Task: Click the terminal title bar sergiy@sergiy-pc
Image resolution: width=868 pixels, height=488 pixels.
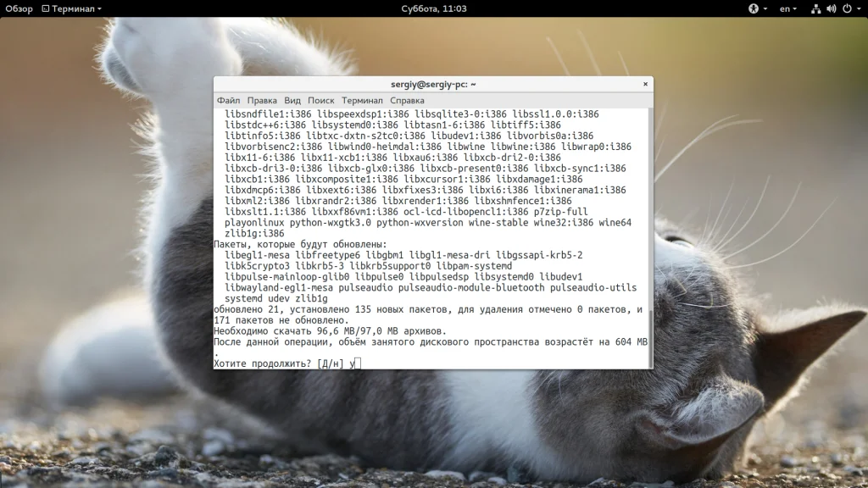Action: pos(433,84)
